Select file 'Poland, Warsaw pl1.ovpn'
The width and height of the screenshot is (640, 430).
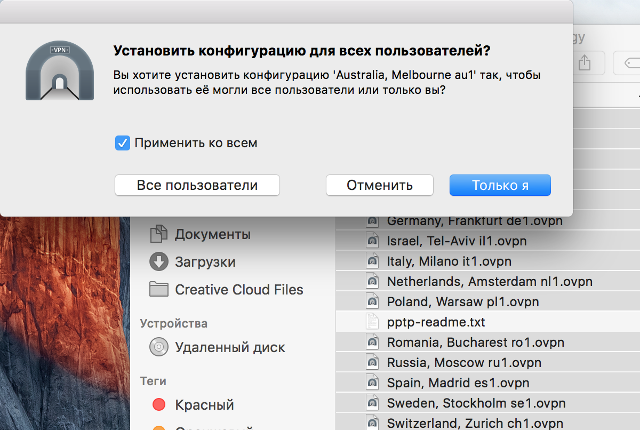coord(463,301)
